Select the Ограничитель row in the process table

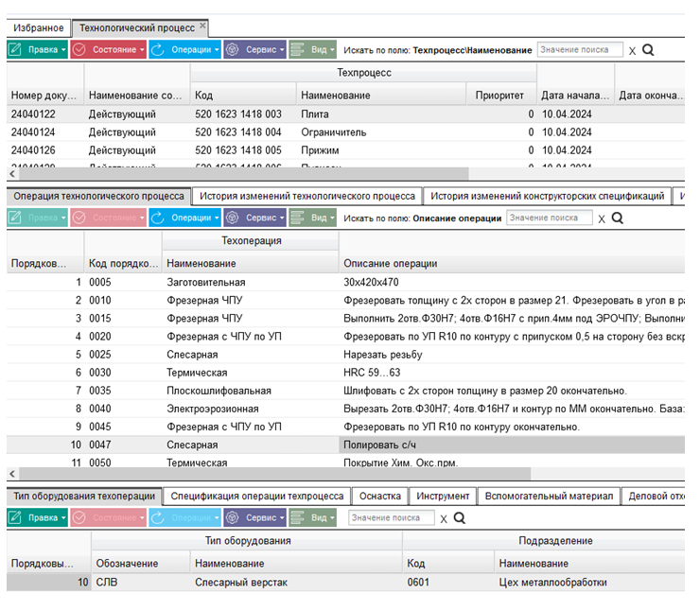pos(345,132)
